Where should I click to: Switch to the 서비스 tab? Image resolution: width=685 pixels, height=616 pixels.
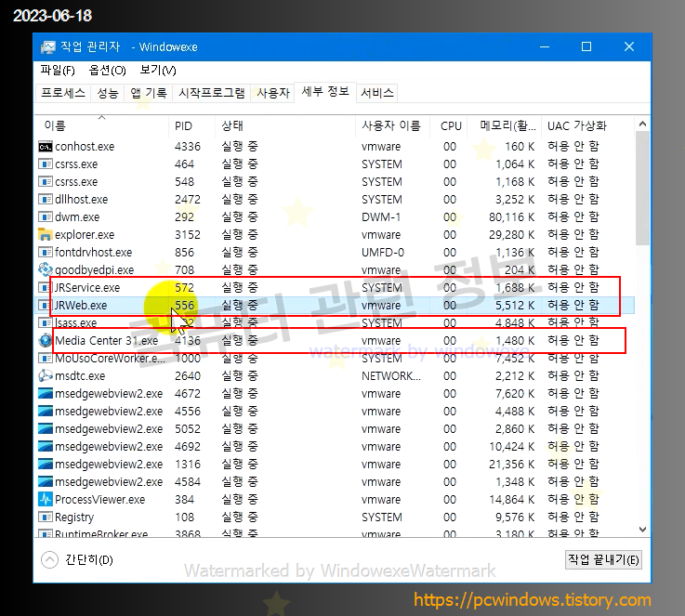click(x=377, y=93)
